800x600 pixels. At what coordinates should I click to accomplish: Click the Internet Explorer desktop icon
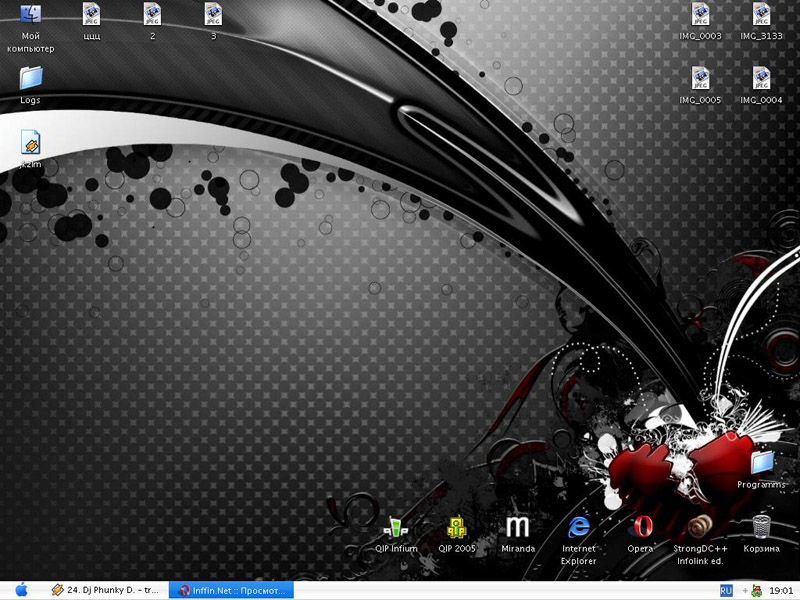click(x=578, y=527)
